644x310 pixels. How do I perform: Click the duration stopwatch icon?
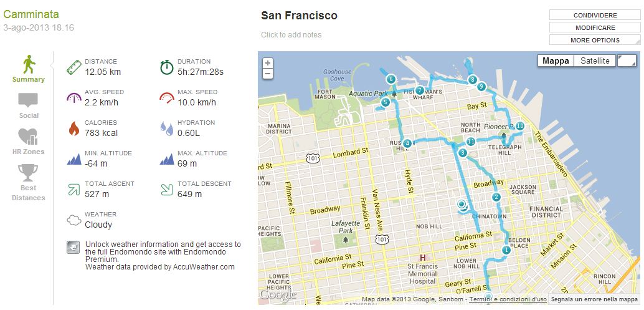point(166,67)
